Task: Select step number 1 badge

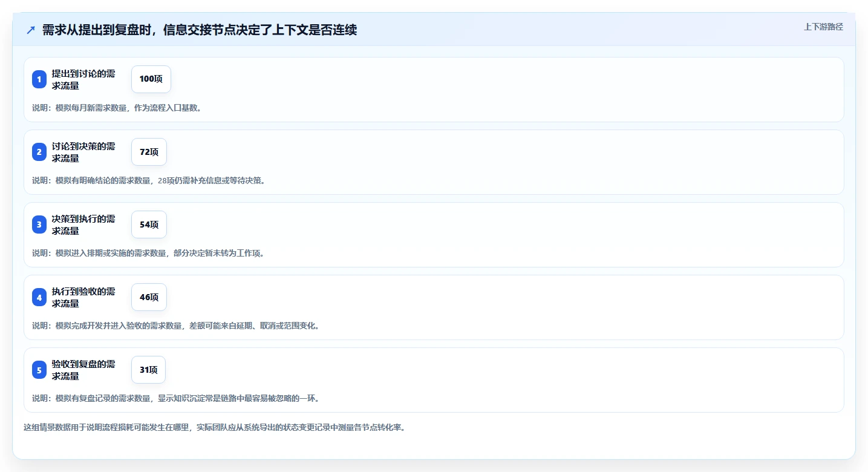Action: tap(39, 79)
